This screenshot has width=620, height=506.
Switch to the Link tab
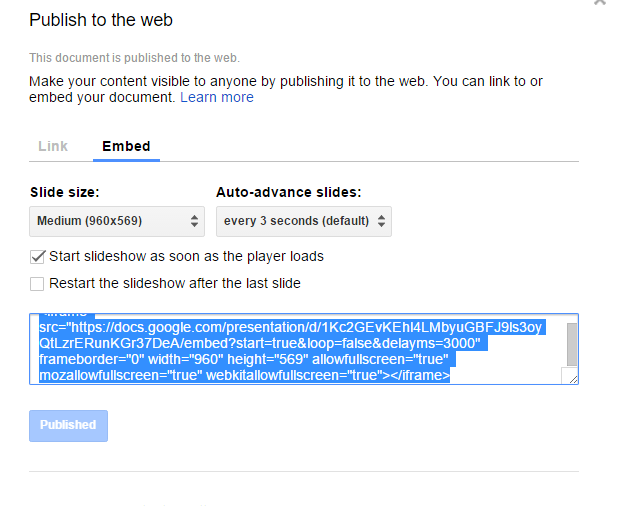click(53, 146)
